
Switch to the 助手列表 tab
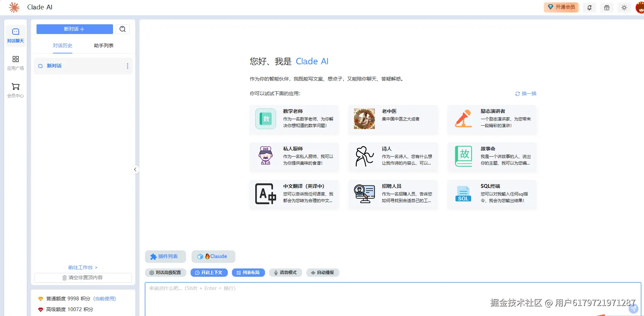click(x=104, y=45)
